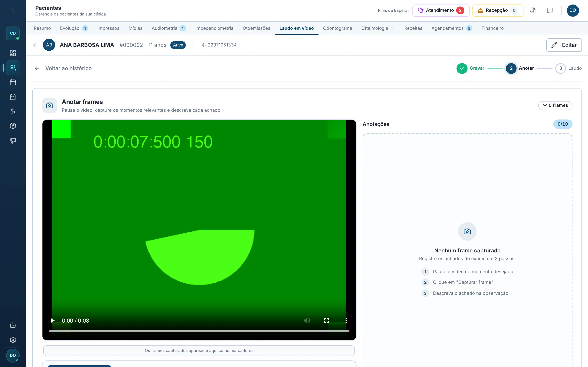Click the Editar button
The width and height of the screenshot is (588, 367).
[x=564, y=45]
